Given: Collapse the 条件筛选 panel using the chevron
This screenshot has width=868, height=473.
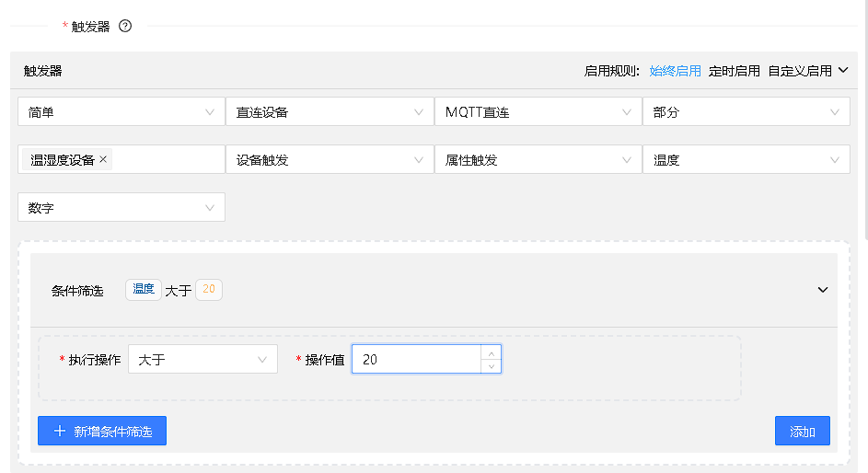Looking at the screenshot, I should click(823, 290).
